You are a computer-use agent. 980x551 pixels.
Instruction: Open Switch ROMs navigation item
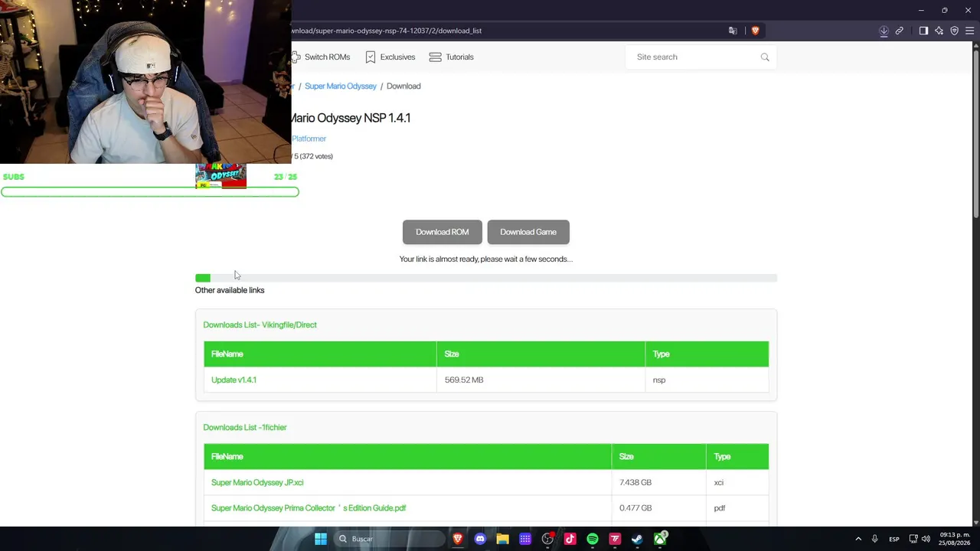tap(321, 57)
